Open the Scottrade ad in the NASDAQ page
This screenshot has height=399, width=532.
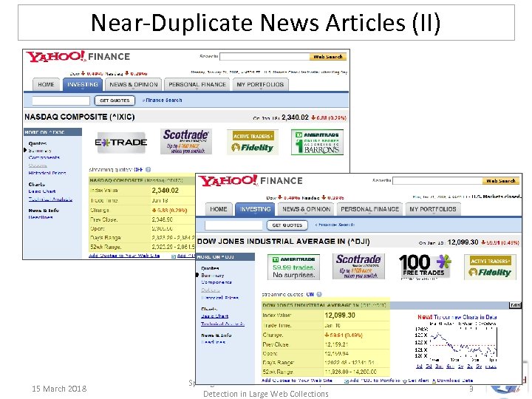point(186,141)
